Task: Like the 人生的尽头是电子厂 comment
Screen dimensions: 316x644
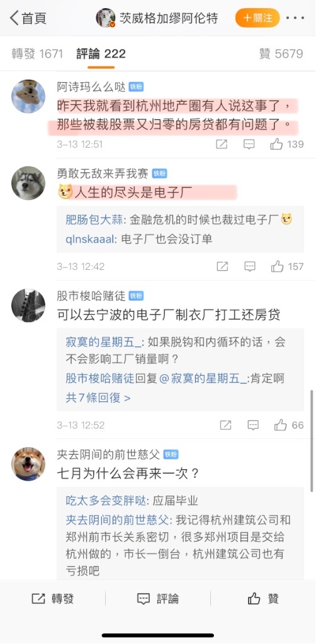Action: (x=287, y=267)
